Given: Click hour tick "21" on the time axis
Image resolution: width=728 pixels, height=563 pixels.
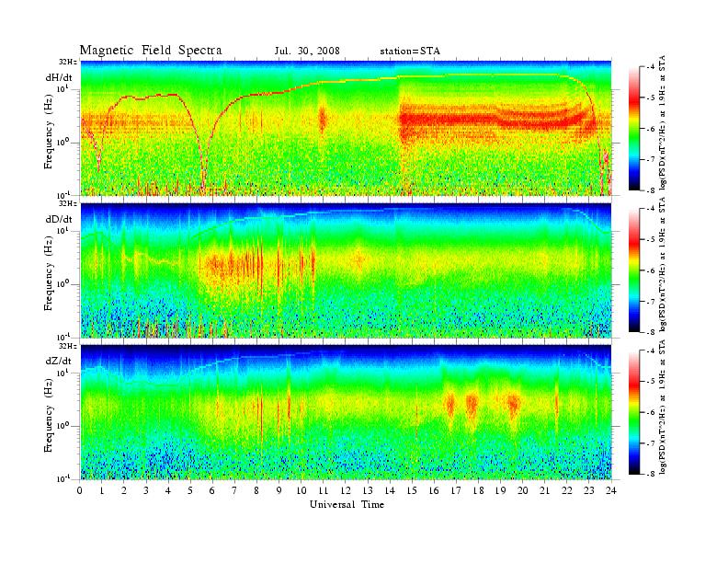Looking at the screenshot, I should tap(544, 490).
